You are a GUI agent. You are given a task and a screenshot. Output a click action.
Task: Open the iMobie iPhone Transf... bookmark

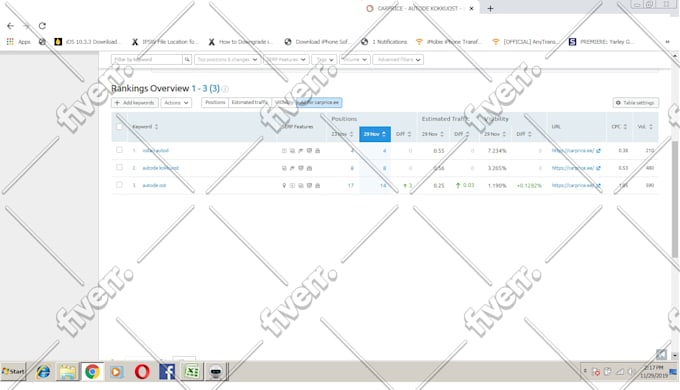[448, 42]
